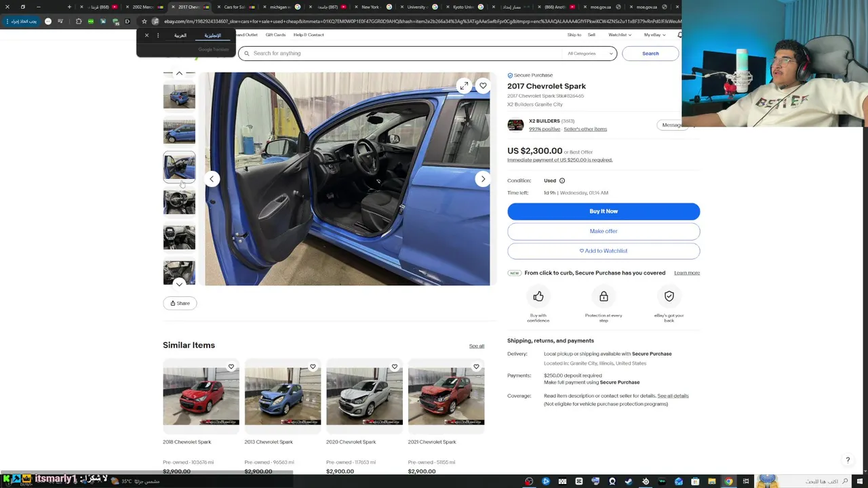Switch to the Kyoto University browser tab
The width and height of the screenshot is (868, 488).
pyautogui.click(x=464, y=7)
